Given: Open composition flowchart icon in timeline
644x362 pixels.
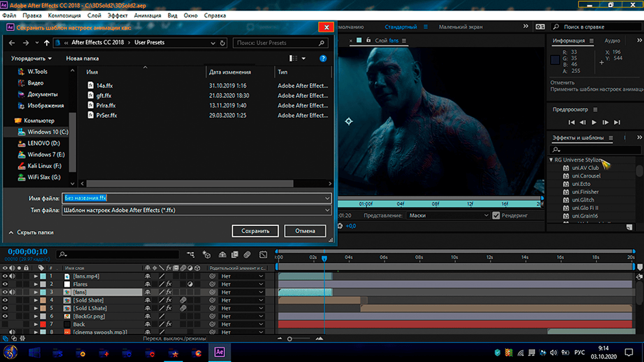Looking at the screenshot, I should pos(190,255).
